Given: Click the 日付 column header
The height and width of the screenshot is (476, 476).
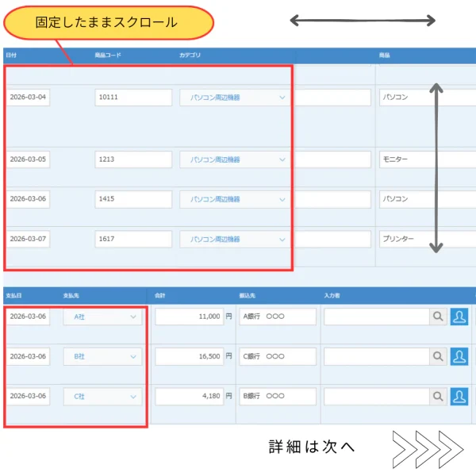Looking at the screenshot, I should click(x=11, y=56).
